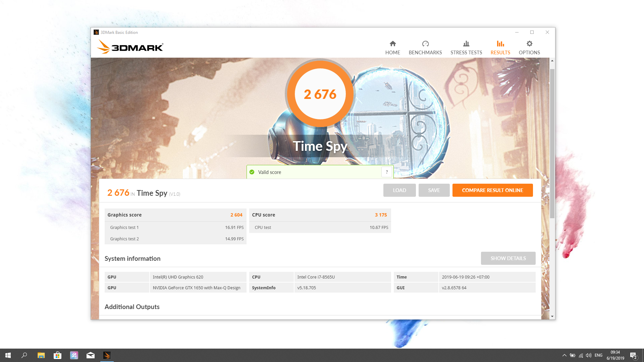
Task: Click the System information heading
Action: pyautogui.click(x=132, y=258)
